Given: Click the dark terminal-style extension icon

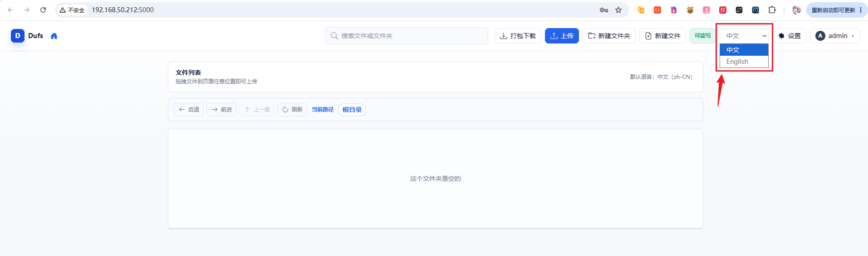Looking at the screenshot, I should 739,10.
